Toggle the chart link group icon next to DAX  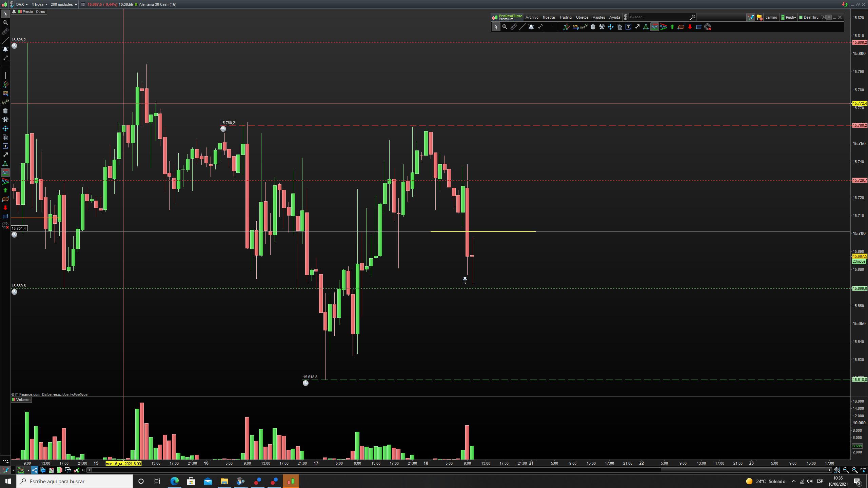pyautogui.click(x=12, y=4)
